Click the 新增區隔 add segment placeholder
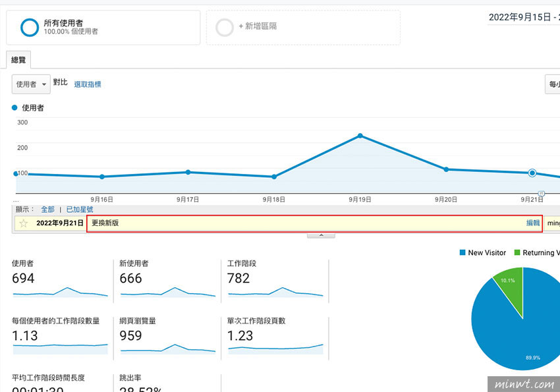 [x=303, y=28]
